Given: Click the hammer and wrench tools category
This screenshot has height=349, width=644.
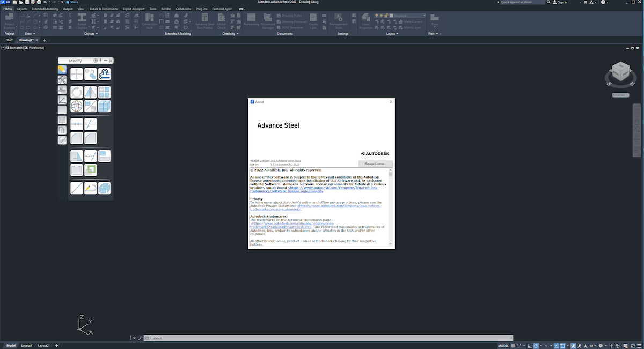Looking at the screenshot, I should (x=62, y=80).
